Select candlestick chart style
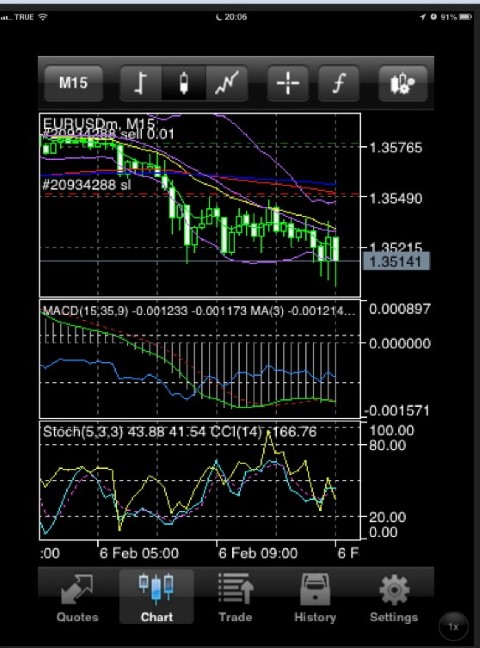480x648 pixels. tap(184, 83)
